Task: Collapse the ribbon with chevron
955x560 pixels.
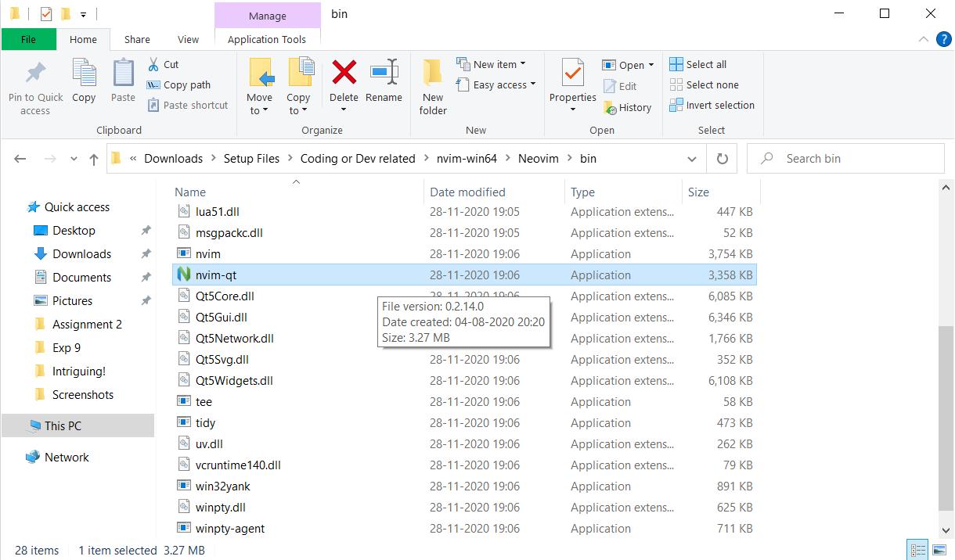Action: (924, 39)
